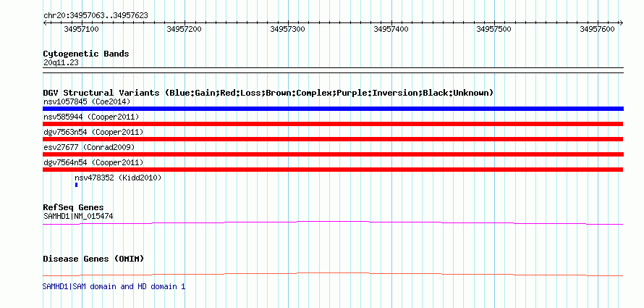The width and height of the screenshot is (644, 308).
Task: Open the nsv585944 (Cooper2011) label
Action: click(91, 117)
